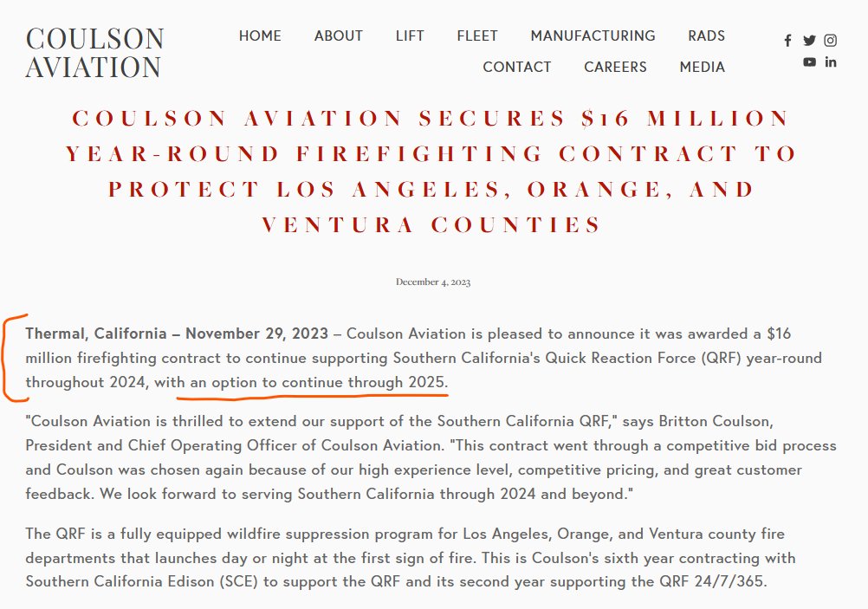This screenshot has width=868, height=609.
Task: Go to the FLEET page
Action: 477,36
